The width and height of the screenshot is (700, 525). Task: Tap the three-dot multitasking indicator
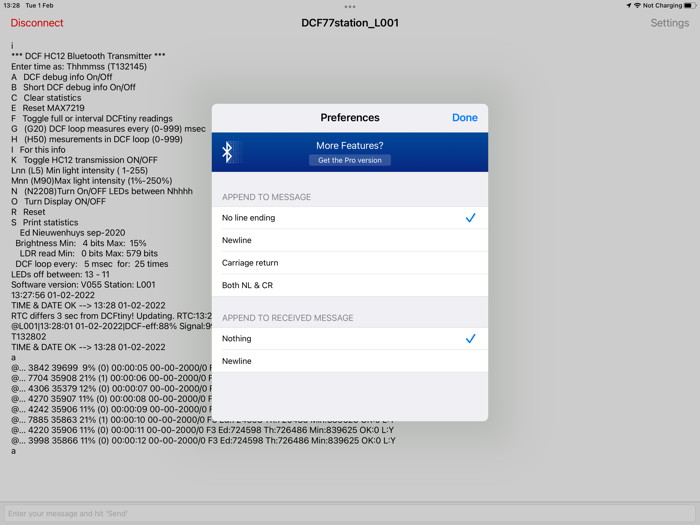tap(350, 7)
